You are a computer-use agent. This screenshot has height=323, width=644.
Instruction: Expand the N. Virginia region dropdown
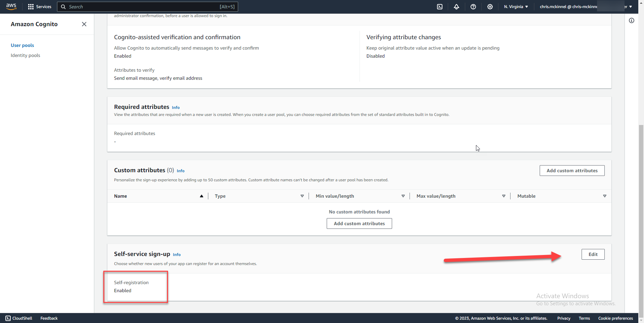(516, 7)
